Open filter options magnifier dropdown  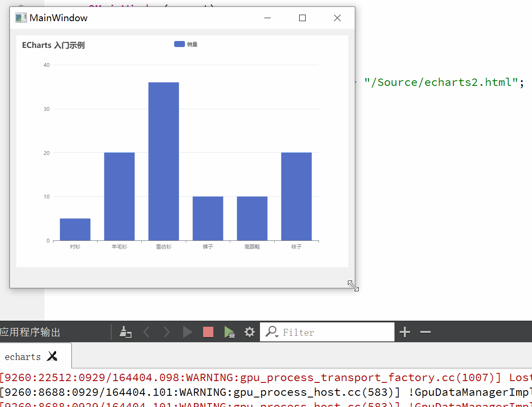pos(272,332)
